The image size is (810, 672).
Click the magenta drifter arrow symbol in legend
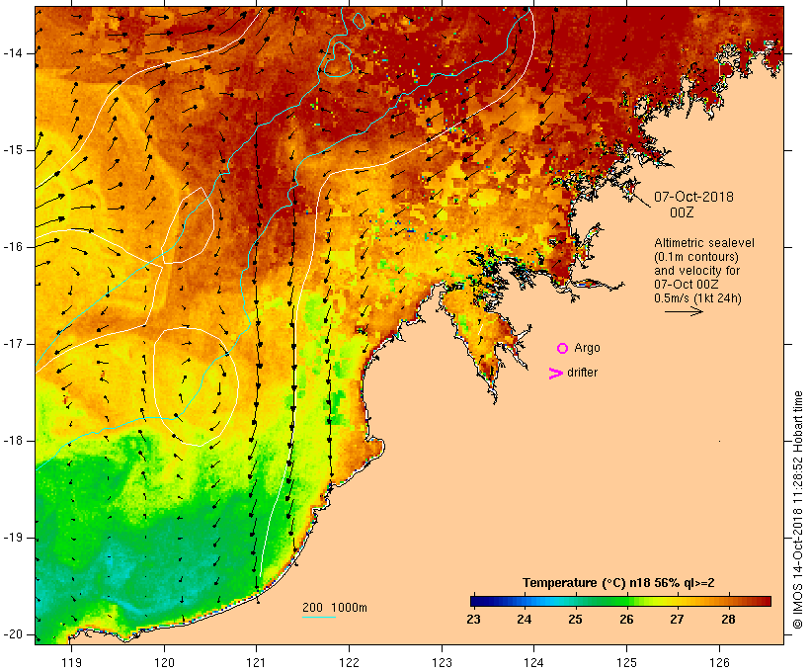click(555, 374)
